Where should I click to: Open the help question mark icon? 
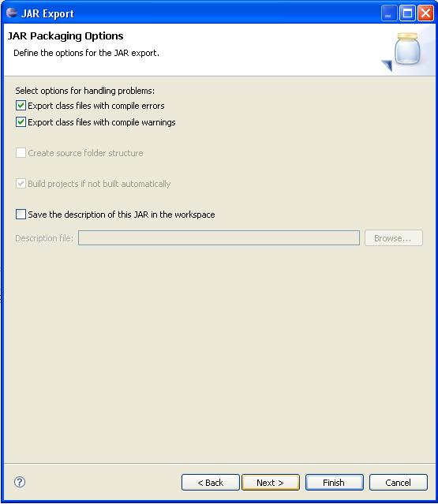[x=20, y=482]
